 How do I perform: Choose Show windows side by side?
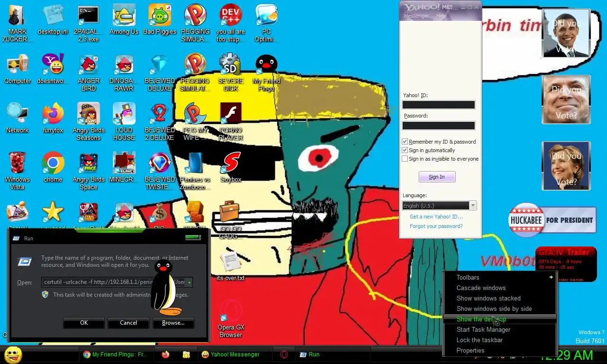pyautogui.click(x=500, y=309)
